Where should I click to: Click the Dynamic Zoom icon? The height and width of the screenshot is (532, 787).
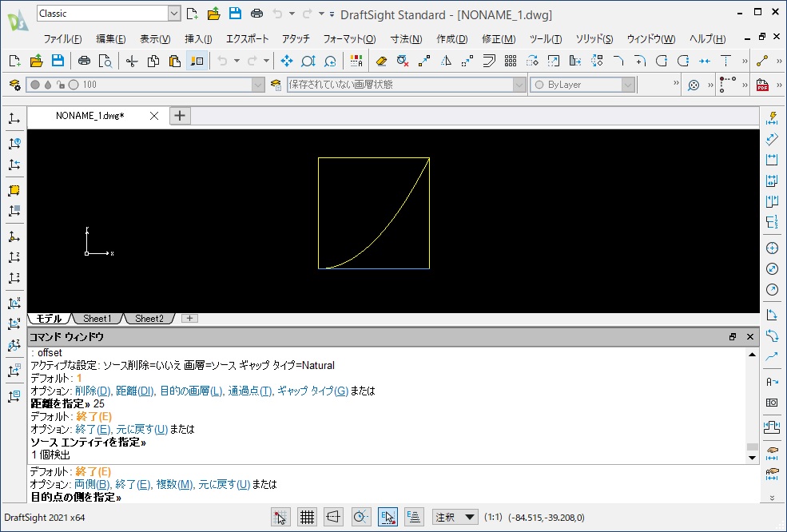pos(308,62)
